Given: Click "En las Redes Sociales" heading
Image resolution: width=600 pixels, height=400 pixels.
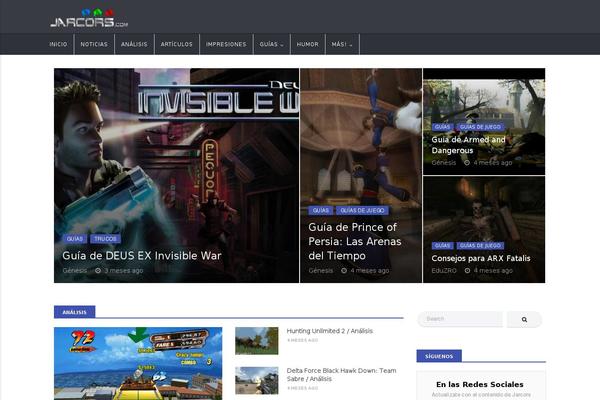Looking at the screenshot, I should [x=480, y=384].
